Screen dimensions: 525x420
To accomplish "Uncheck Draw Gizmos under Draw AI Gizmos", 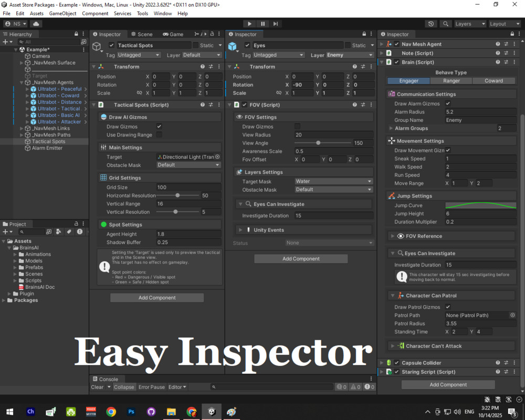I will pos(159,127).
